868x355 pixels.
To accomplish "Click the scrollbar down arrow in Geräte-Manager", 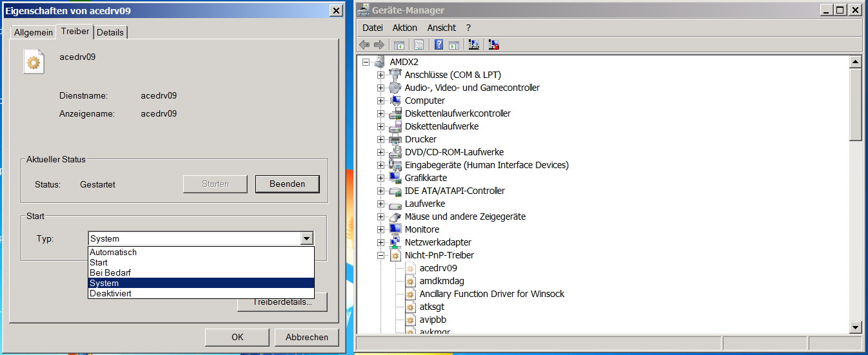I will 856,327.
